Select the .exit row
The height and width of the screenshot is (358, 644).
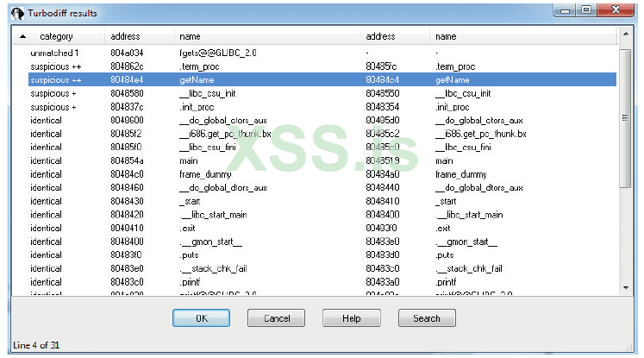tap(322, 228)
